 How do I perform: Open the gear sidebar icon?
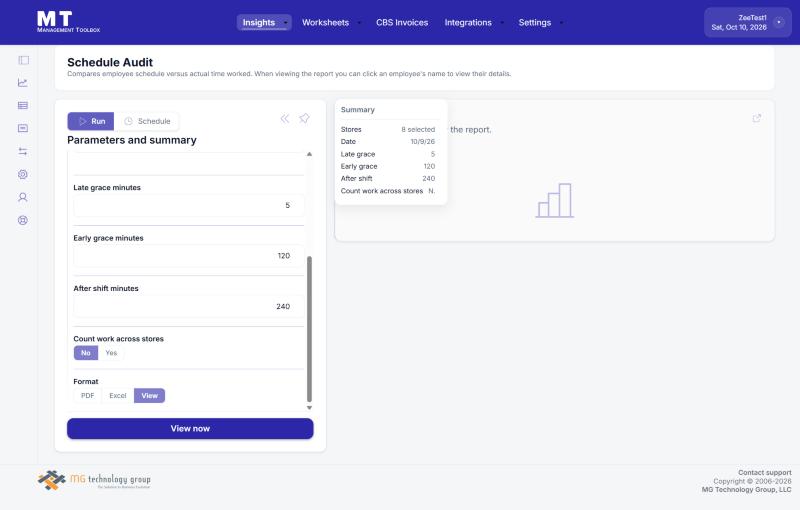[x=23, y=174]
